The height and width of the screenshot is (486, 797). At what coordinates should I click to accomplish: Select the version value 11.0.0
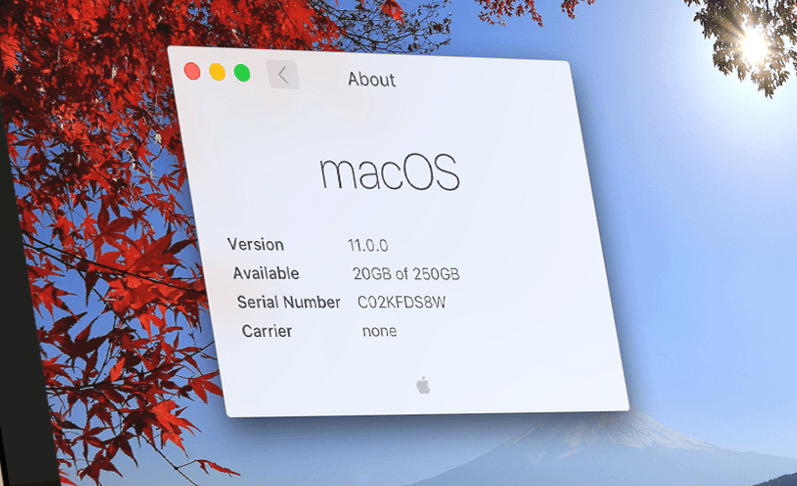(367, 246)
